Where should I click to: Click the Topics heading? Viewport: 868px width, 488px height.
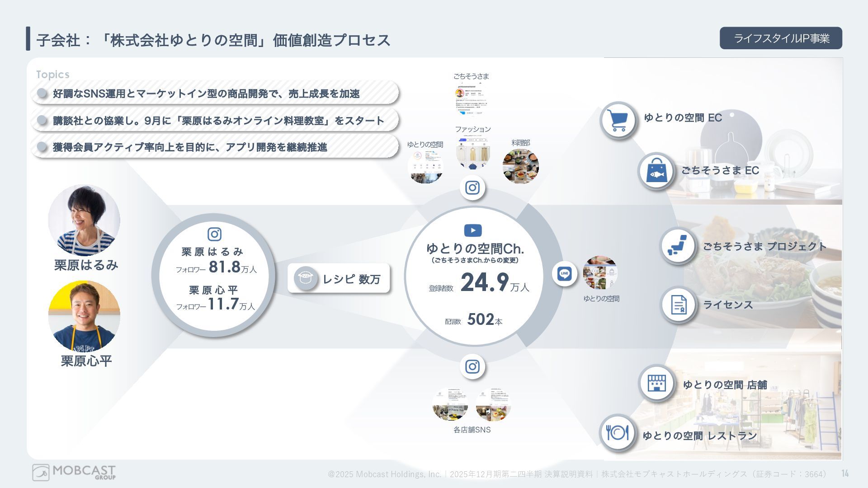pyautogui.click(x=52, y=75)
